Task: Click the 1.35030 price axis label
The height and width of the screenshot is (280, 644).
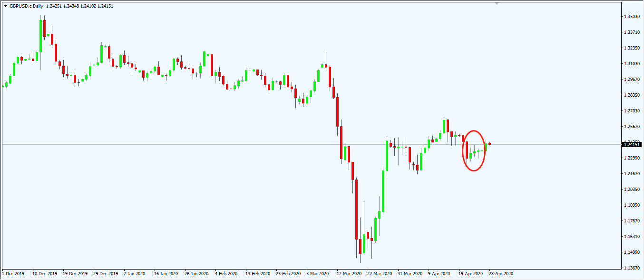Action: 632,17
